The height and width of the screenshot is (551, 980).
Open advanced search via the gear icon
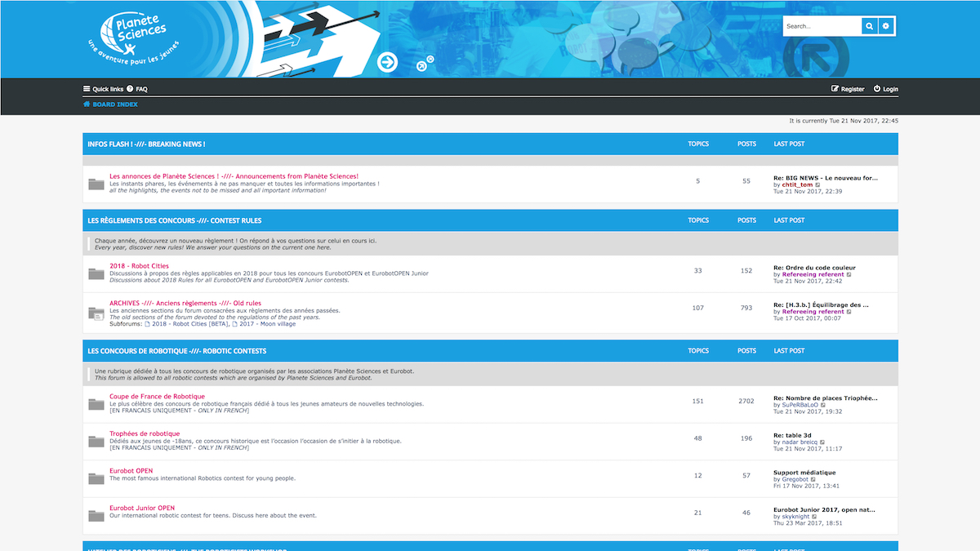pos(886,26)
